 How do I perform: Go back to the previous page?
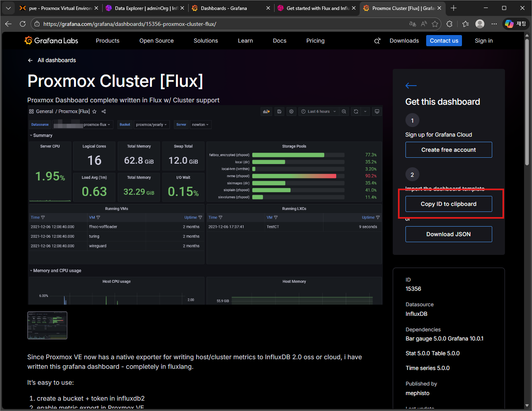(8, 24)
